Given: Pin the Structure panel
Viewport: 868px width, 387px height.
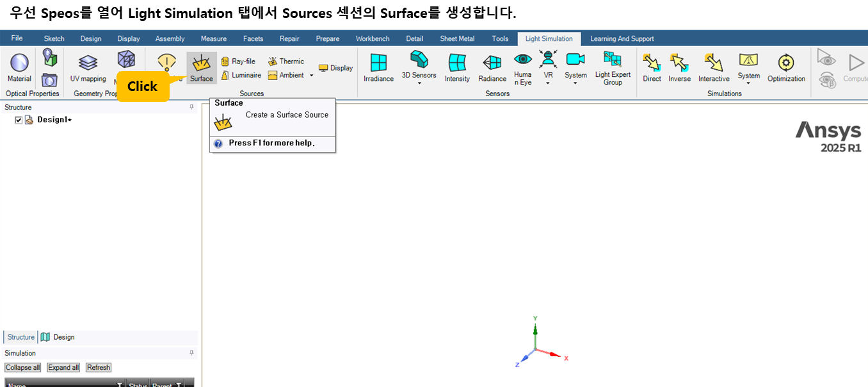Looking at the screenshot, I should [x=191, y=108].
